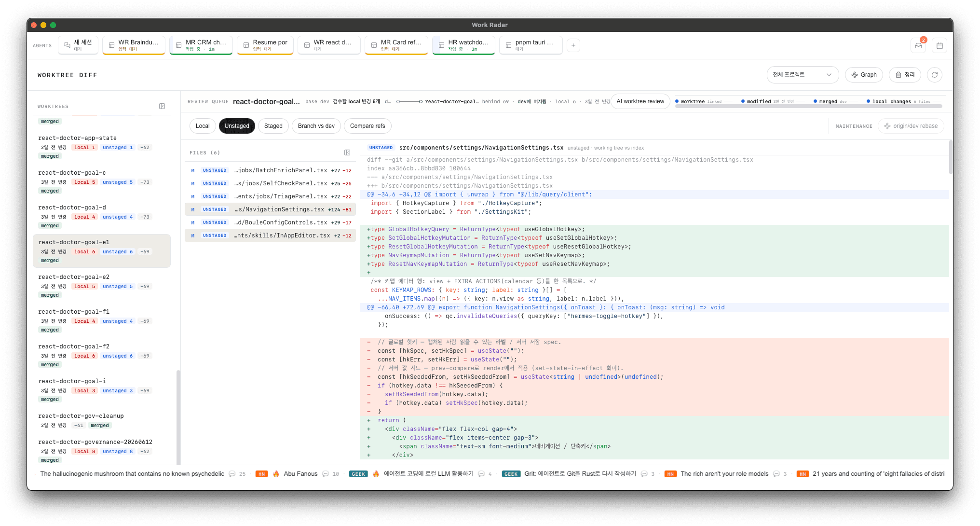Open the 전체 프로젝트 project dropdown
980x526 pixels.
pyautogui.click(x=803, y=75)
